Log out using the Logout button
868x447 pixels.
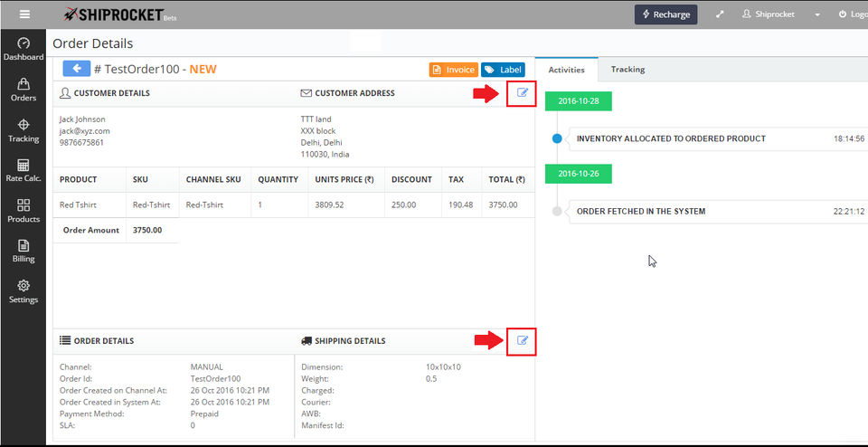click(853, 14)
